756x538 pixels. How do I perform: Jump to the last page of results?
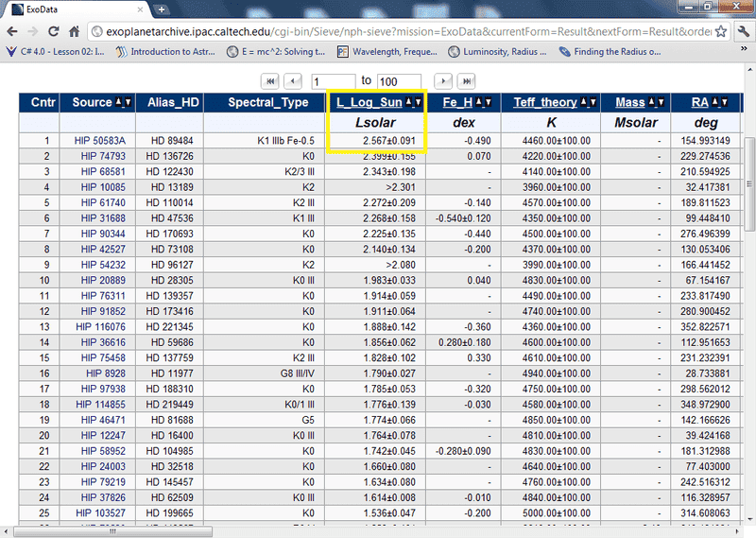[x=466, y=80]
